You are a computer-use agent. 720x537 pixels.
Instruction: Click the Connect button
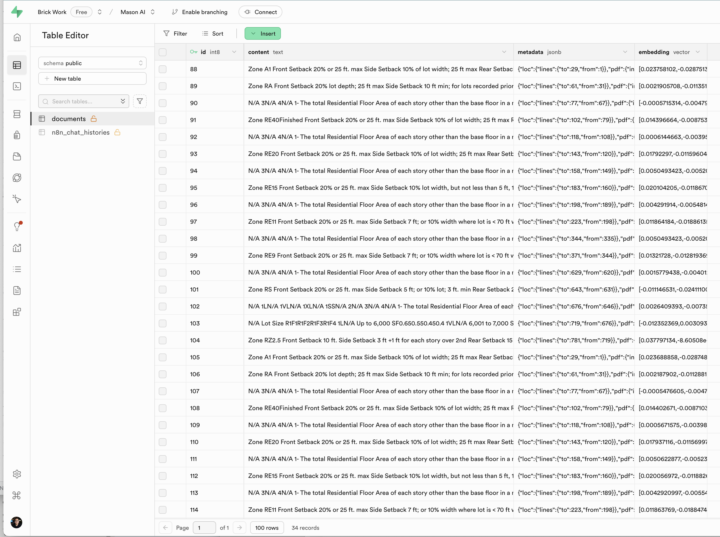[x=260, y=12]
